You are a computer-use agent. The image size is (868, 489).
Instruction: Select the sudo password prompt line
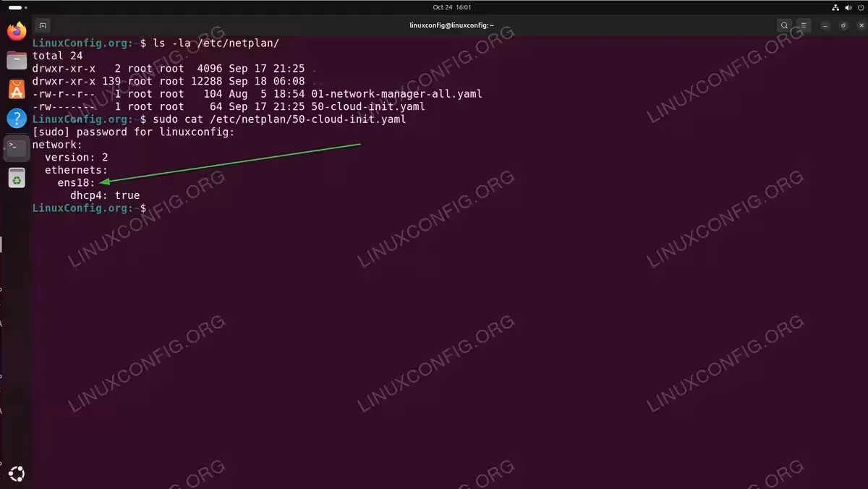(x=134, y=132)
